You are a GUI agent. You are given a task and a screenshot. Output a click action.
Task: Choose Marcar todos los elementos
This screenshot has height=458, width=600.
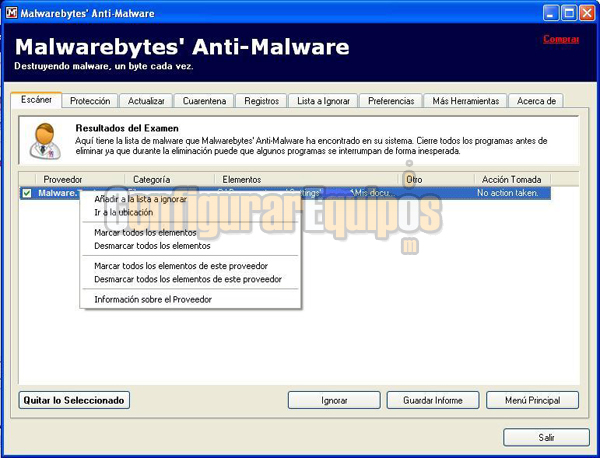click(190, 233)
